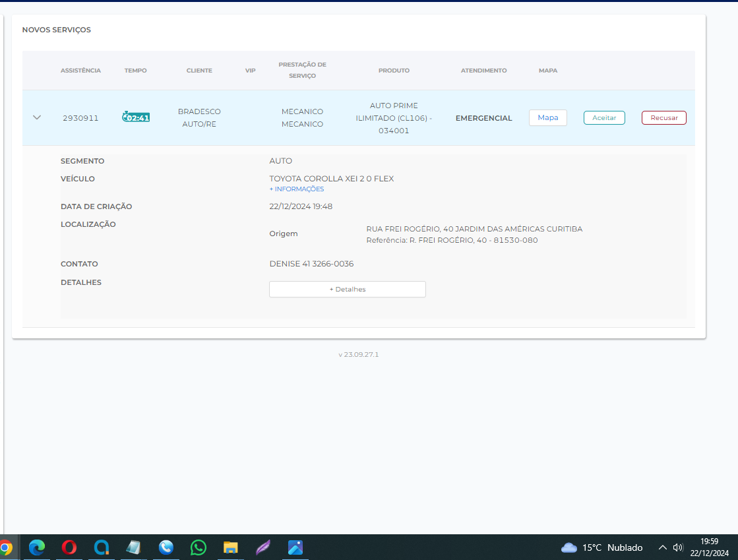
Task: Open Opera browser from the taskbar
Action: click(69, 547)
